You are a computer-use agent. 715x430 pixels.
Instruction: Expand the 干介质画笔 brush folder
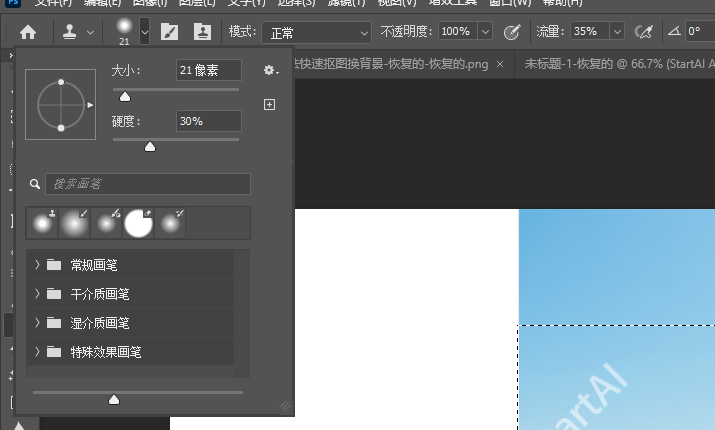pyautogui.click(x=37, y=294)
